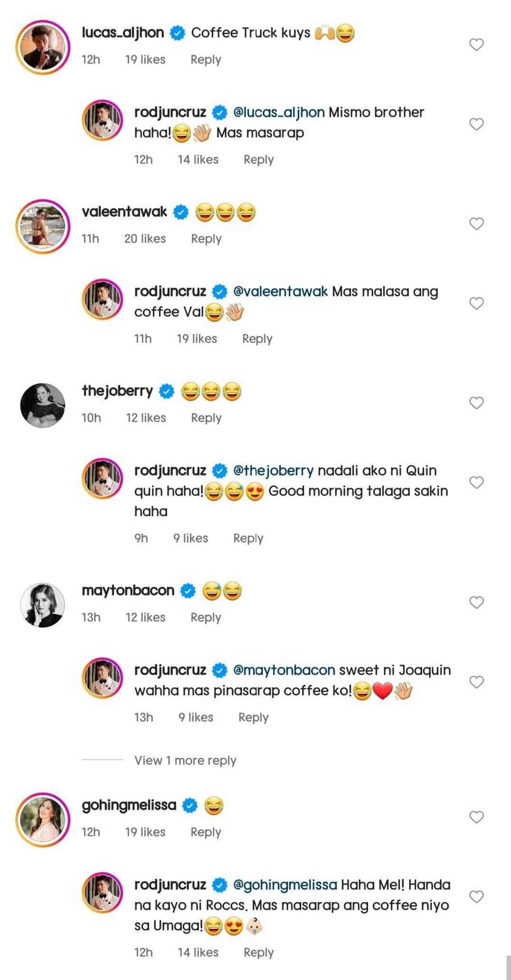511x980 pixels.
Task: Like valeentawak's laughing emoji comment
Action: point(477,223)
